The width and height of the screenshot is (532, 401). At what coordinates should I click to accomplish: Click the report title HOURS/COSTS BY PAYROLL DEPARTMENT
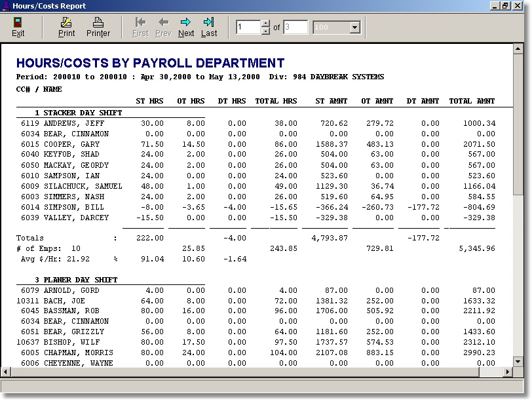(150, 63)
